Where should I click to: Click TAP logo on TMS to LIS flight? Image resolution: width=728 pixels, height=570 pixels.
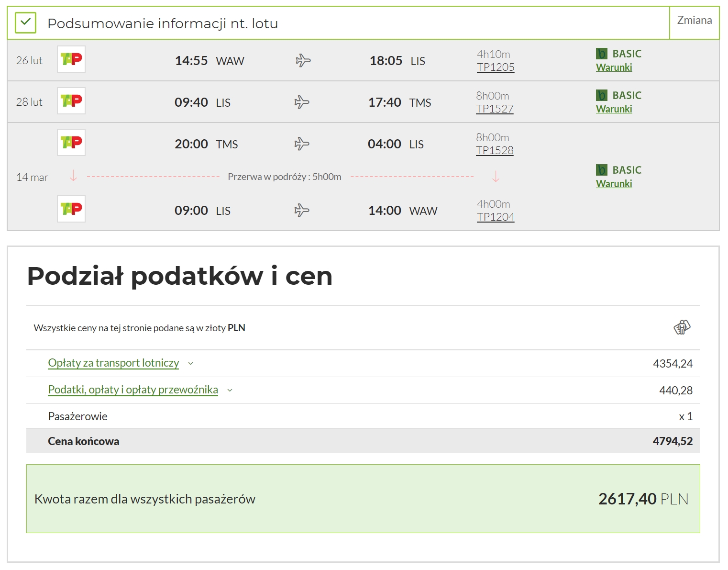71,143
